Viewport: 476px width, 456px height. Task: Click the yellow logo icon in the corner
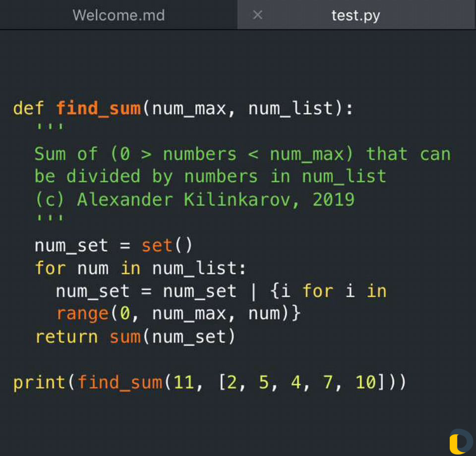coord(460,441)
